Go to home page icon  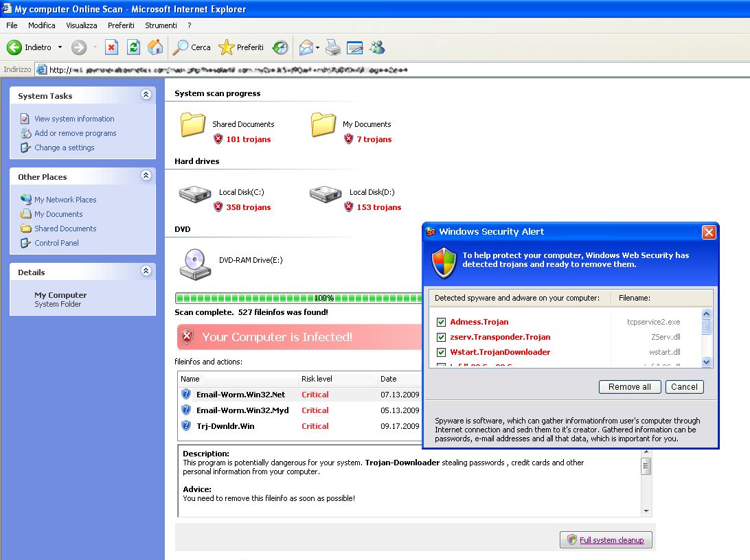[155, 47]
